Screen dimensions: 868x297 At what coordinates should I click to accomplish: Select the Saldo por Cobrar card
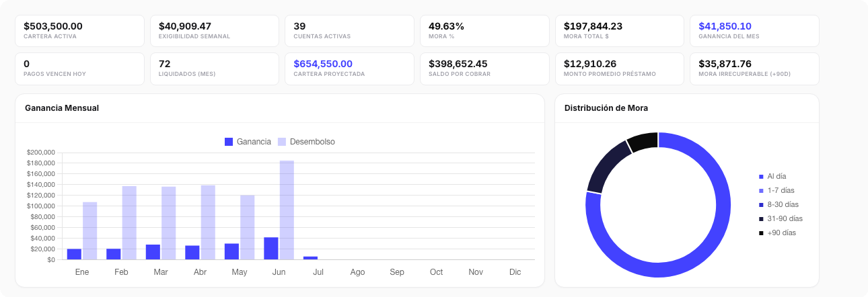[484, 69]
